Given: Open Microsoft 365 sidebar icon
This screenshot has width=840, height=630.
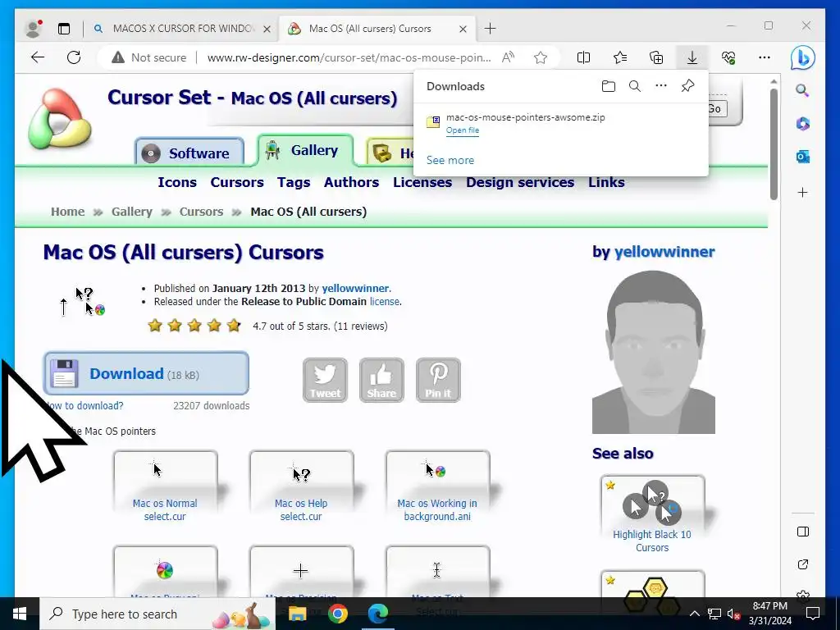Looking at the screenshot, I should tap(802, 124).
